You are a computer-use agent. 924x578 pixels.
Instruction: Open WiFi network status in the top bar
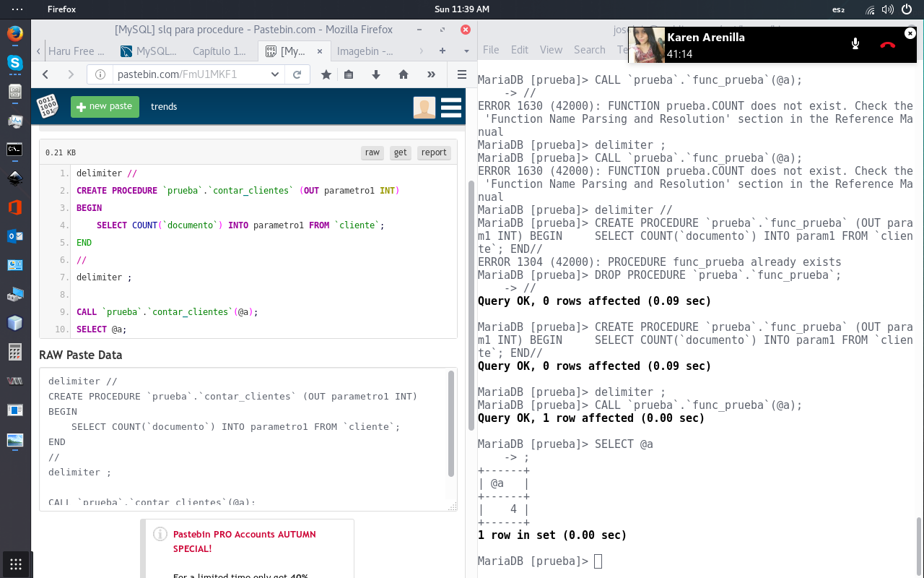(x=871, y=9)
